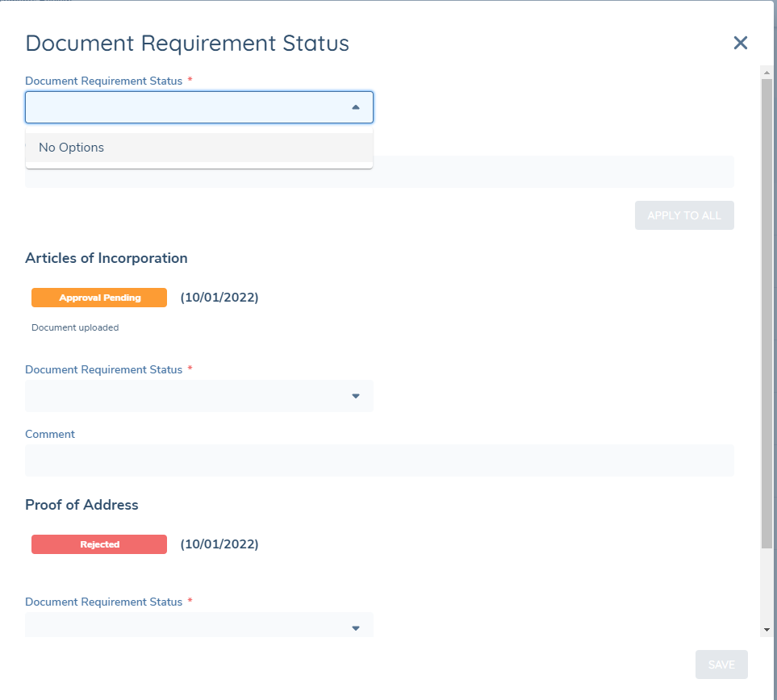Open the Proof of Address status dropdown arrow
Viewport: 777px width, 700px height.
[356, 628]
